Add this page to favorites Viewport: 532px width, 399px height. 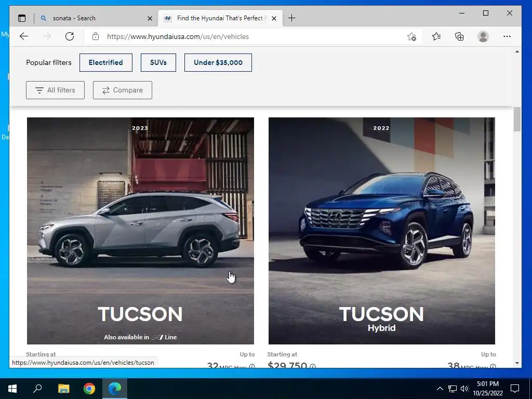pos(411,36)
